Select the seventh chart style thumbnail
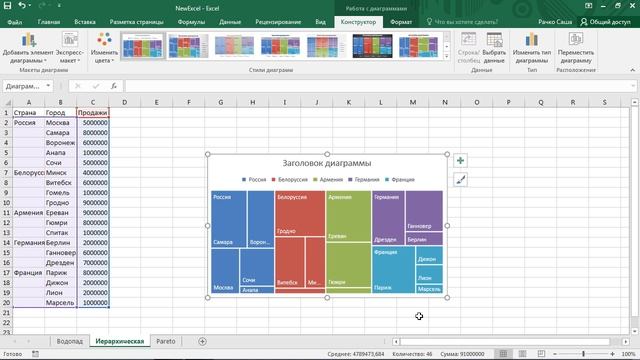This screenshot has width=640, height=360. [x=418, y=46]
